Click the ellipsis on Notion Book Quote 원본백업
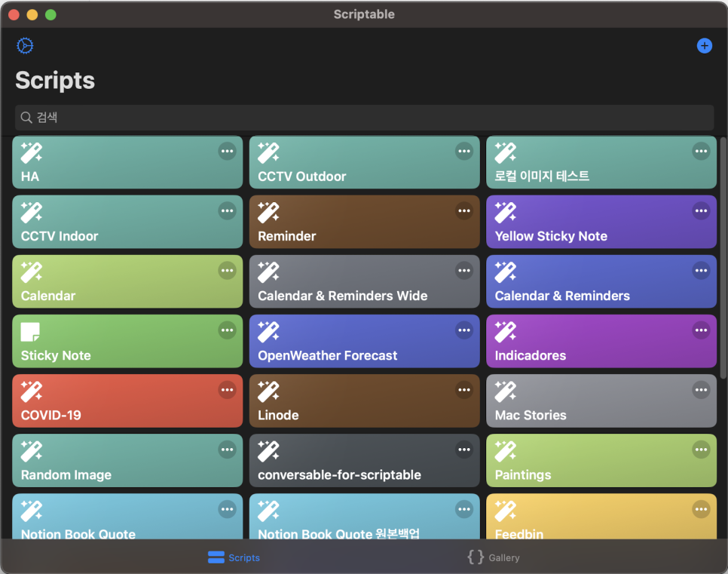Screen dimensions: 728x574 (x=464, y=509)
